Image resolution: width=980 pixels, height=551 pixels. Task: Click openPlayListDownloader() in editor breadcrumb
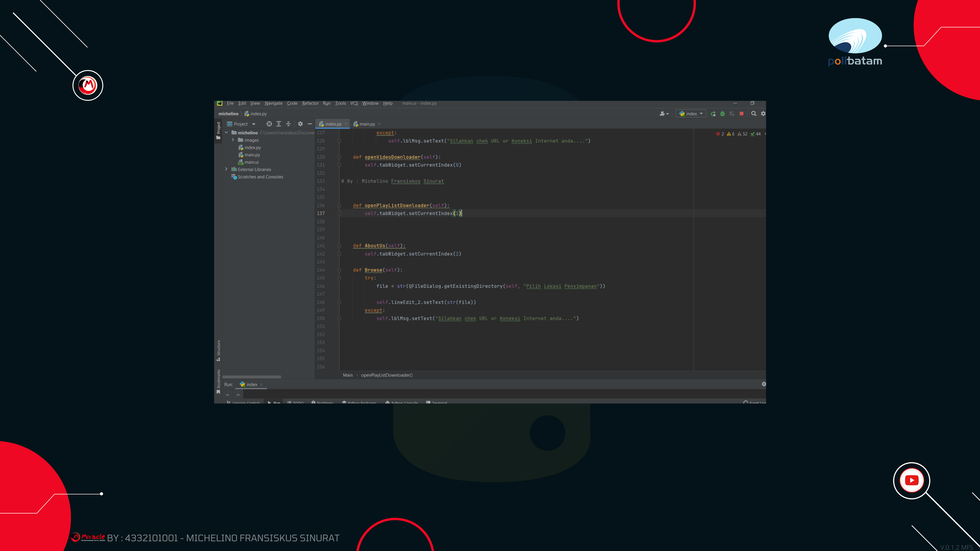(387, 375)
